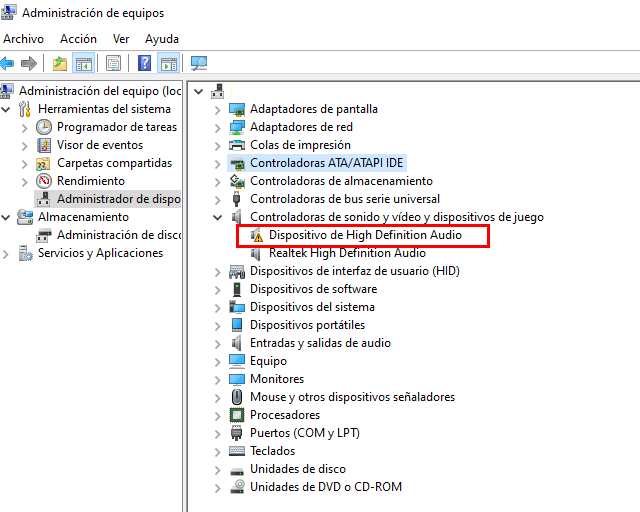Image resolution: width=640 pixels, height=512 pixels.
Task: Click the Properties toolbar icon
Action: 113,63
